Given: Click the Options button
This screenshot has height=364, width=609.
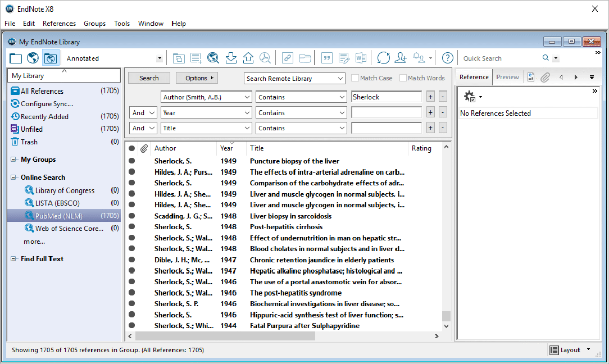Looking at the screenshot, I should click(197, 78).
